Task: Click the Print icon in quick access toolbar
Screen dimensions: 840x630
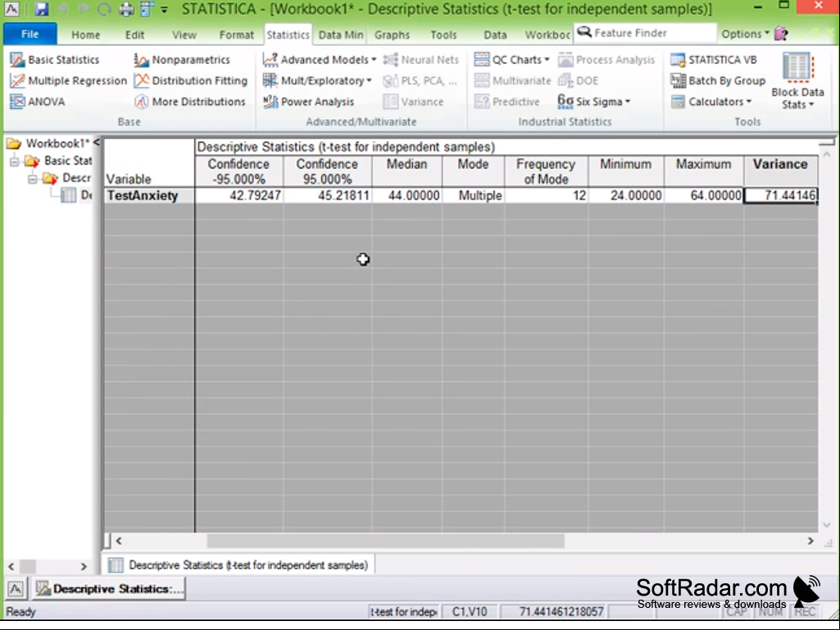Action: coord(126,9)
